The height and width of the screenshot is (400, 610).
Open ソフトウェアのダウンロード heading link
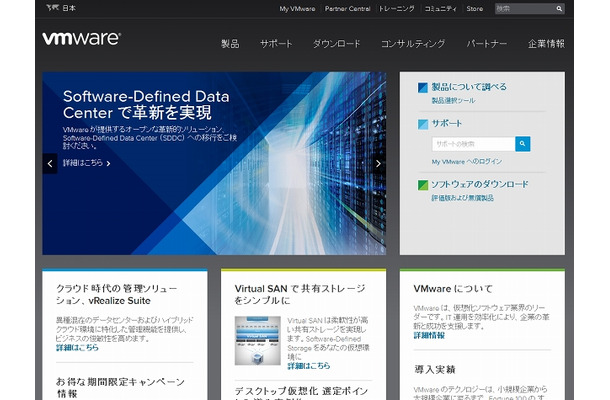tap(480, 184)
